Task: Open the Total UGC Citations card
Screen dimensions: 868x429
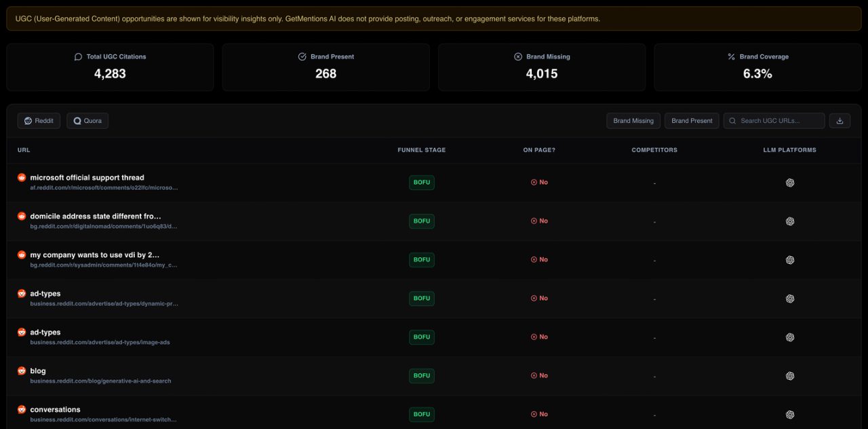Action: 110,67
